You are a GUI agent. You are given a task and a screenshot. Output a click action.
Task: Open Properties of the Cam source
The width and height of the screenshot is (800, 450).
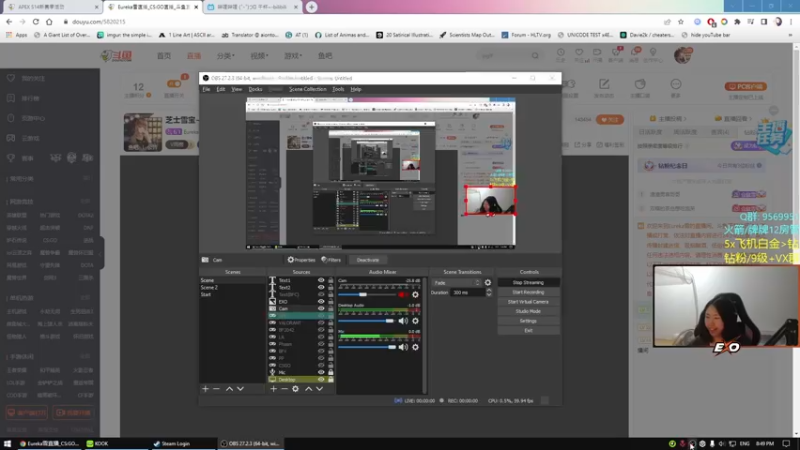point(301,260)
